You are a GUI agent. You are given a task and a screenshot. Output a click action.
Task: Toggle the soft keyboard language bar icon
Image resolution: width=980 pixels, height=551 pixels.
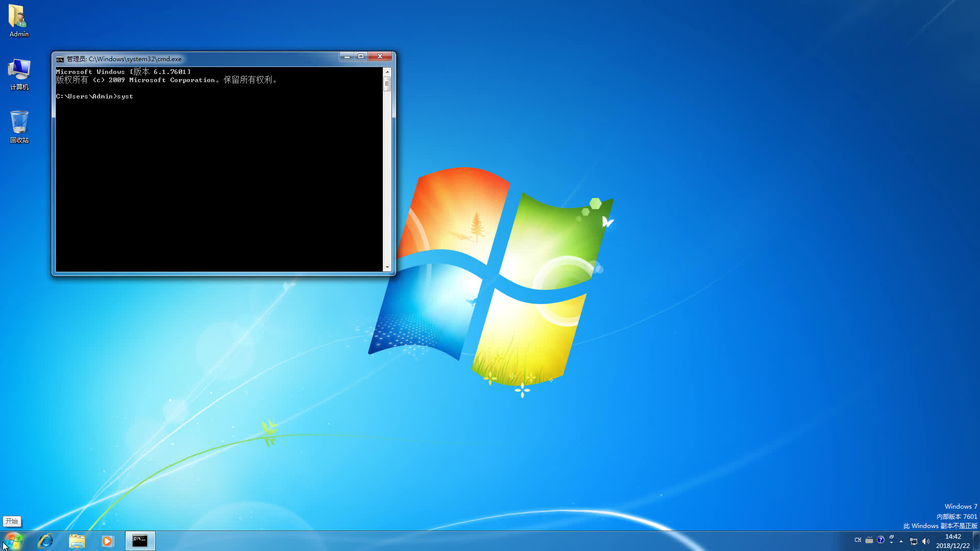point(869,540)
